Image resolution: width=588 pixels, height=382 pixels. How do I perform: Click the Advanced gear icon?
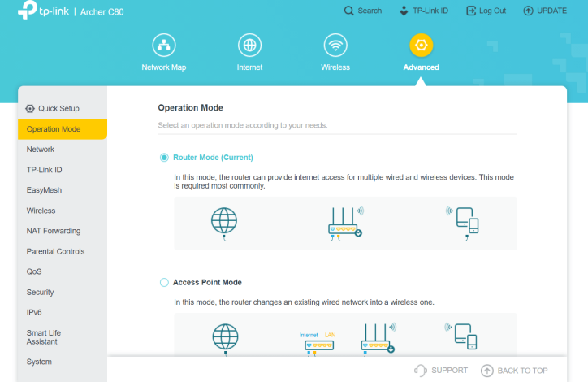tap(421, 45)
